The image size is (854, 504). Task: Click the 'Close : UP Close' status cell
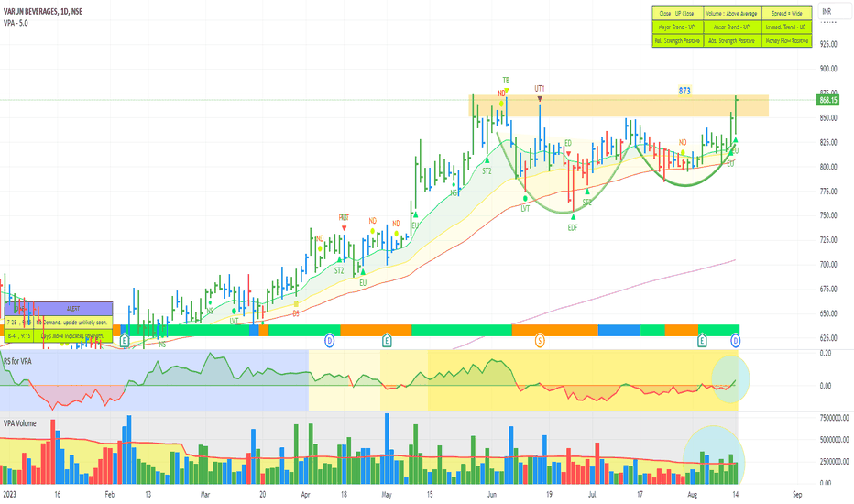677,14
